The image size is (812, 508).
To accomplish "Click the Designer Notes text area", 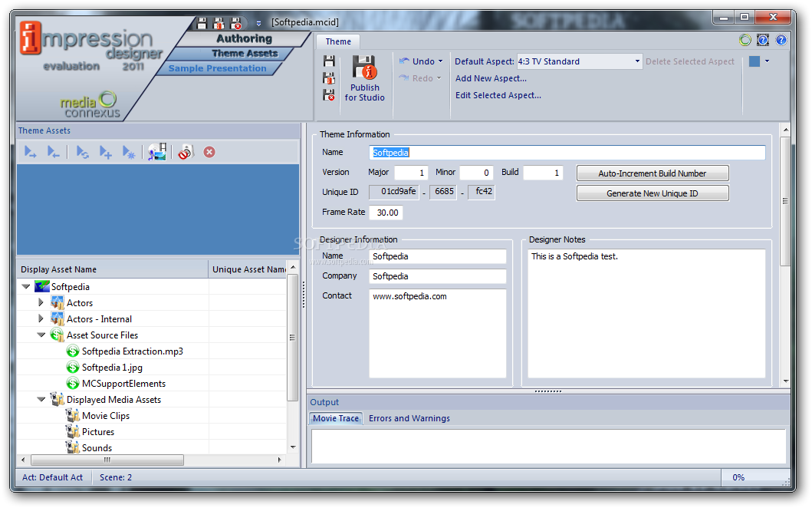I will click(x=646, y=314).
